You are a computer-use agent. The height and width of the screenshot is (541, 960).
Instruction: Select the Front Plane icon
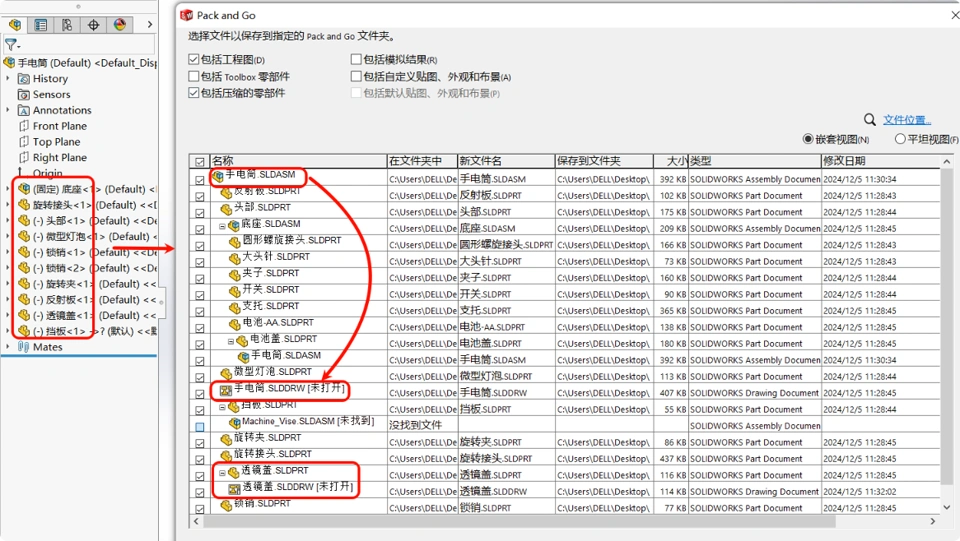pos(24,126)
